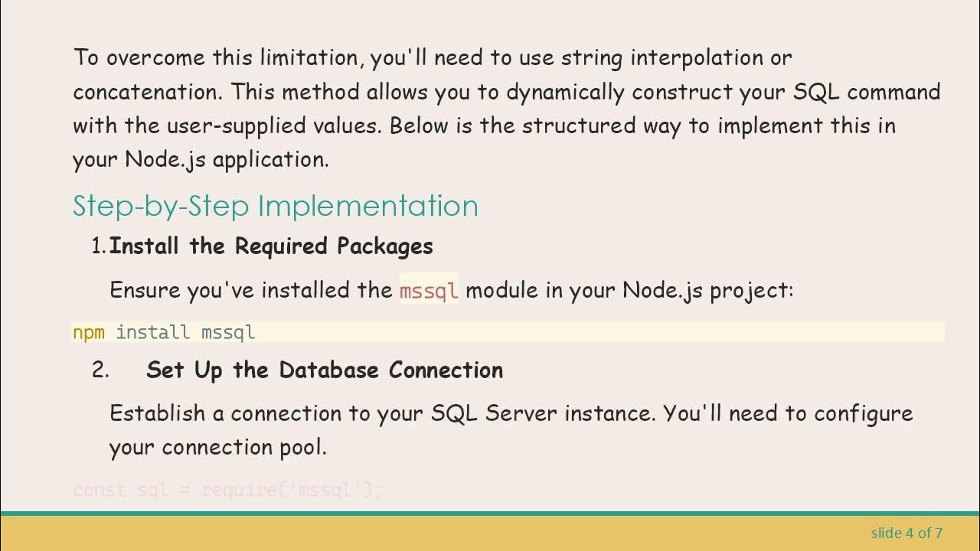Select Set Up the Database Connection title
Image resolution: width=980 pixels, height=551 pixels.
[324, 370]
